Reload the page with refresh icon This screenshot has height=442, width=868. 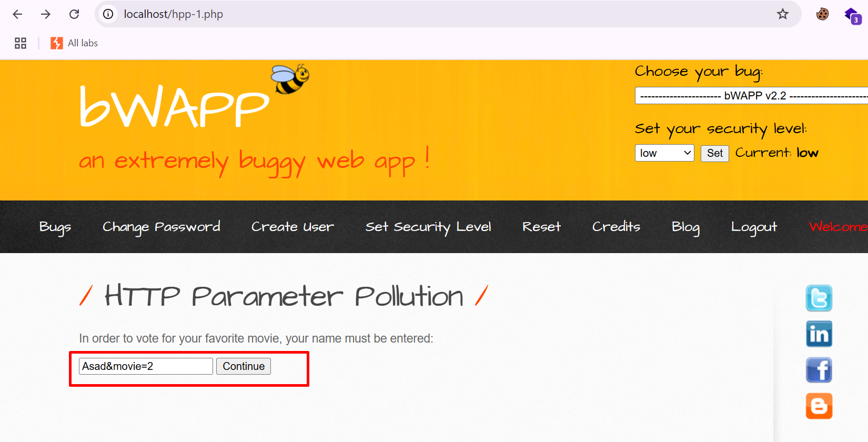[x=74, y=14]
